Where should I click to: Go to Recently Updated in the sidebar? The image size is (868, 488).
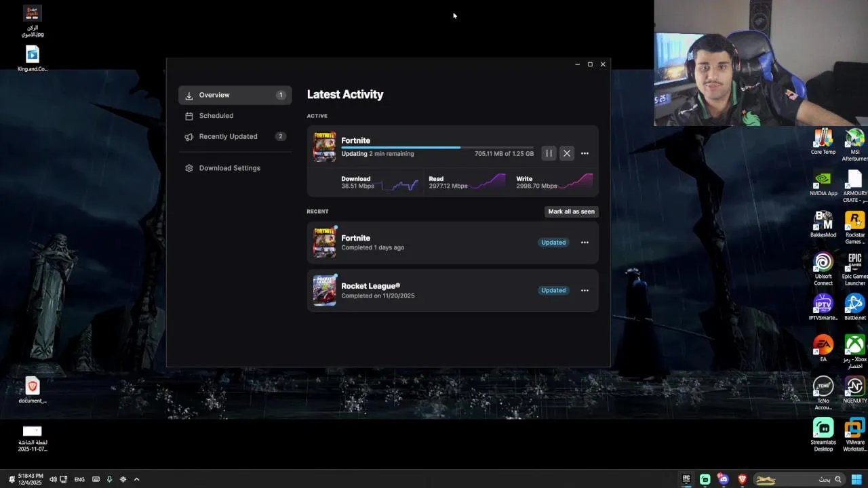coord(235,136)
